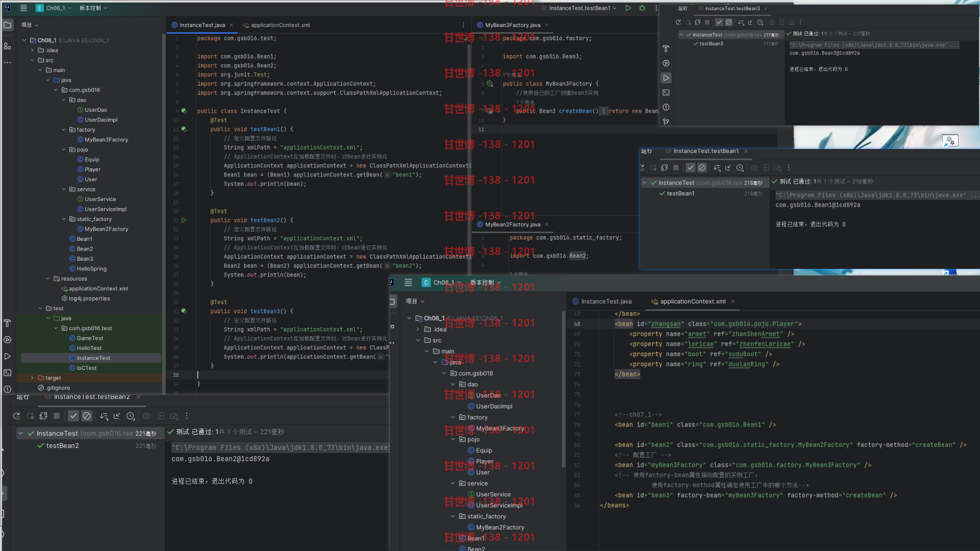The width and height of the screenshot is (980, 551).
Task: Collapse the service folder in front project tree
Action: pos(453,484)
